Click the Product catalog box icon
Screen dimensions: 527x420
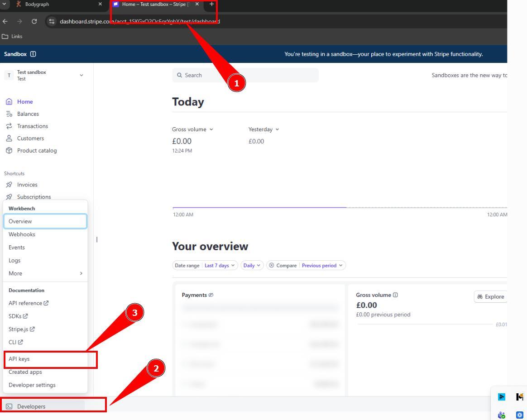(x=9, y=151)
